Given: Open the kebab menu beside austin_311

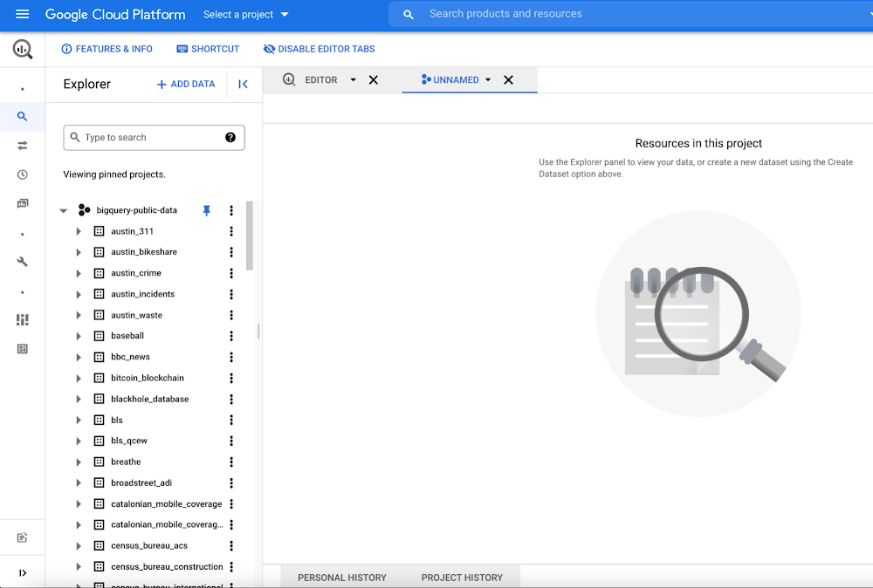Looking at the screenshot, I should (230, 231).
